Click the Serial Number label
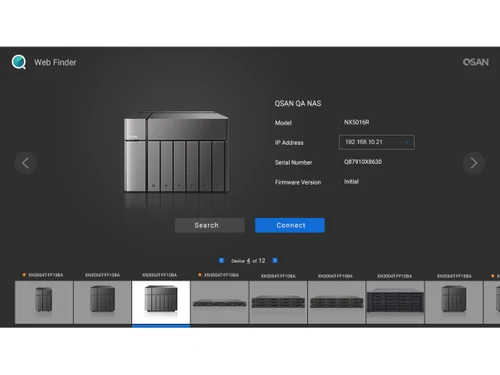500x375 pixels. click(x=294, y=162)
